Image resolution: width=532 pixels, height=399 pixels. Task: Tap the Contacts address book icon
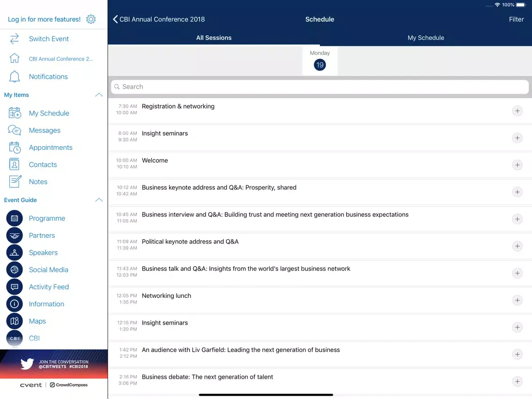tap(14, 164)
